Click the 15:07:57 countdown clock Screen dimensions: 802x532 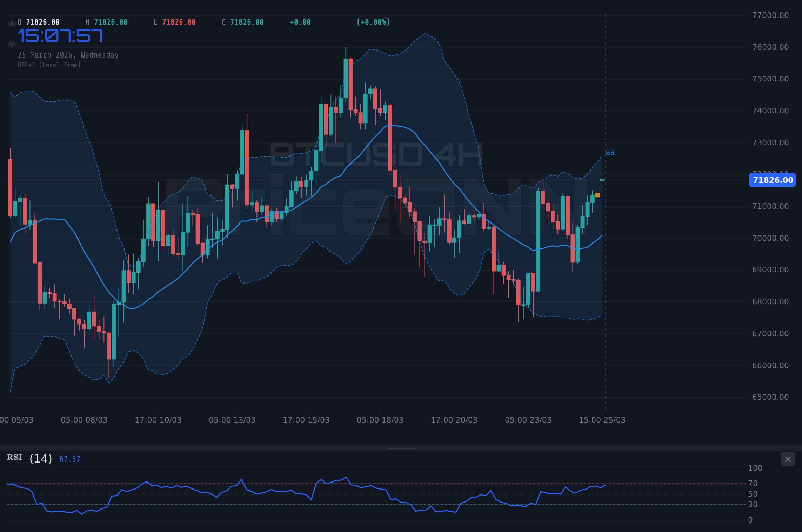[x=60, y=35]
